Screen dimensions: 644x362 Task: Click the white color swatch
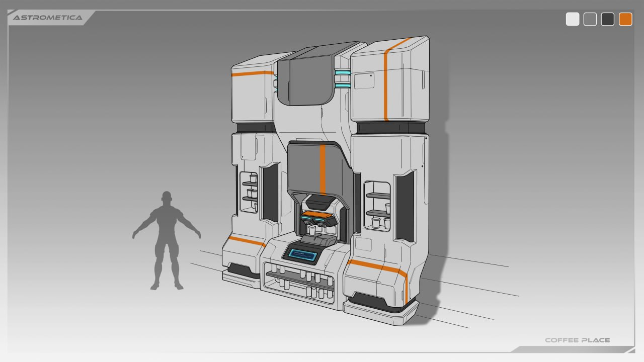[x=573, y=19]
